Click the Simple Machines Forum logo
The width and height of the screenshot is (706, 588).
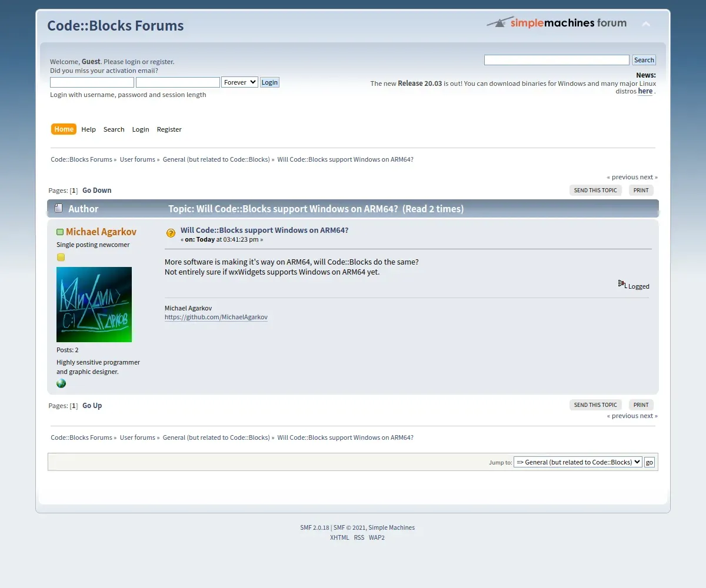click(x=557, y=23)
